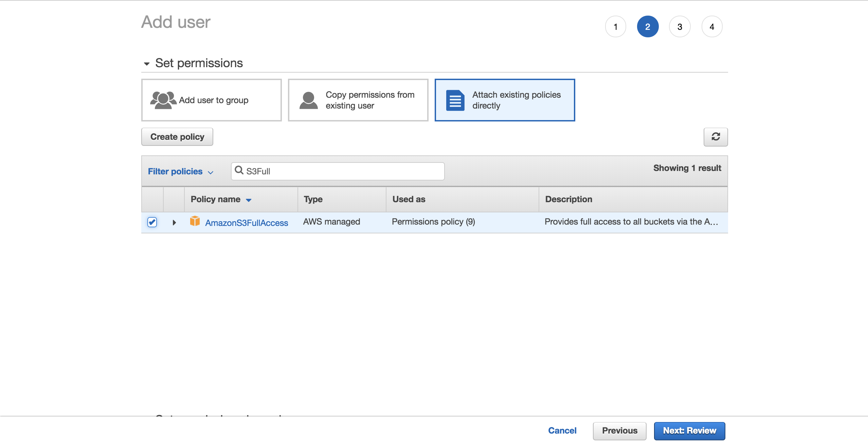Collapse the Set permissions section

(x=147, y=63)
